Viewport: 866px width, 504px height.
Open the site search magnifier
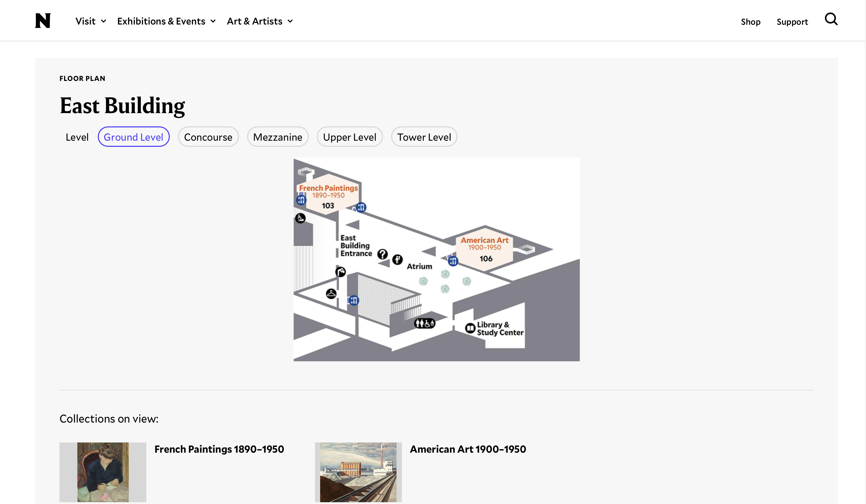click(831, 19)
